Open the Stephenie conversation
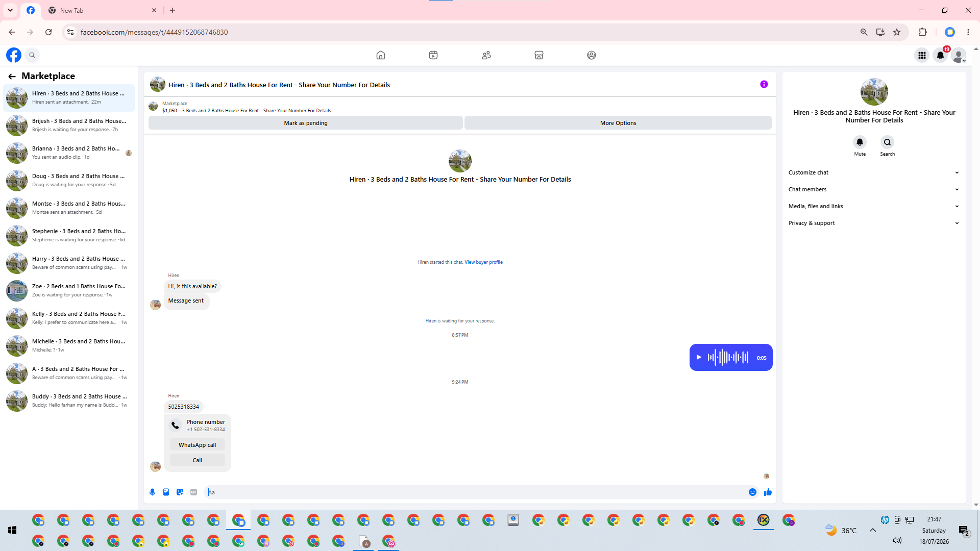 click(69, 235)
